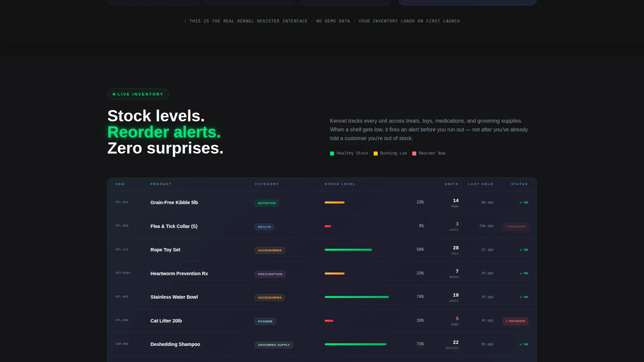Click the OK status for Heartworm Prevention Rx
The width and height of the screenshot is (644, 362).
[x=524, y=273]
